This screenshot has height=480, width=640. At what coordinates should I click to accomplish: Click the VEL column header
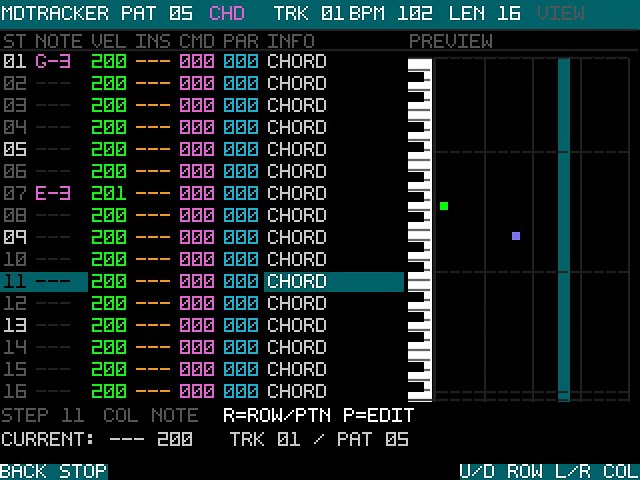[x=109, y=41]
